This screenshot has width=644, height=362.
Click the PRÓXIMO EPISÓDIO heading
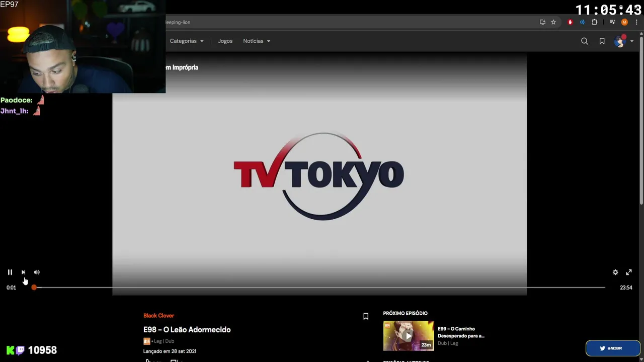point(405,313)
